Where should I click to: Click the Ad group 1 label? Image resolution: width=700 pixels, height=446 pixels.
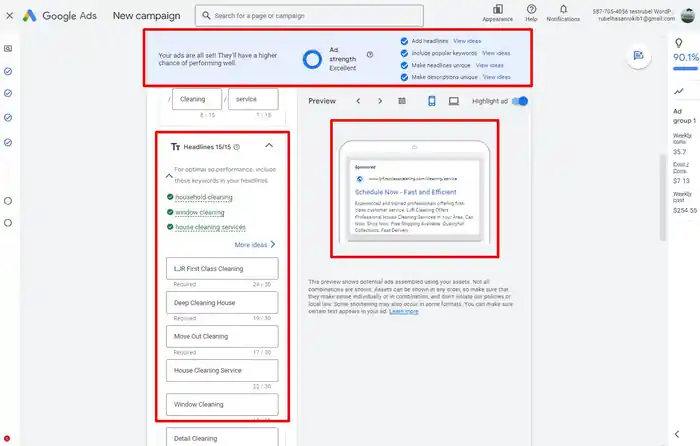tap(684, 116)
